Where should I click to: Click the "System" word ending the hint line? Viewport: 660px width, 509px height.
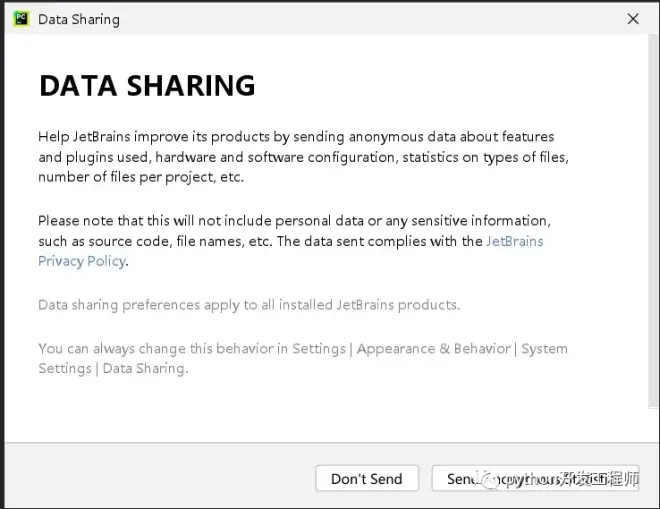[x=544, y=349]
